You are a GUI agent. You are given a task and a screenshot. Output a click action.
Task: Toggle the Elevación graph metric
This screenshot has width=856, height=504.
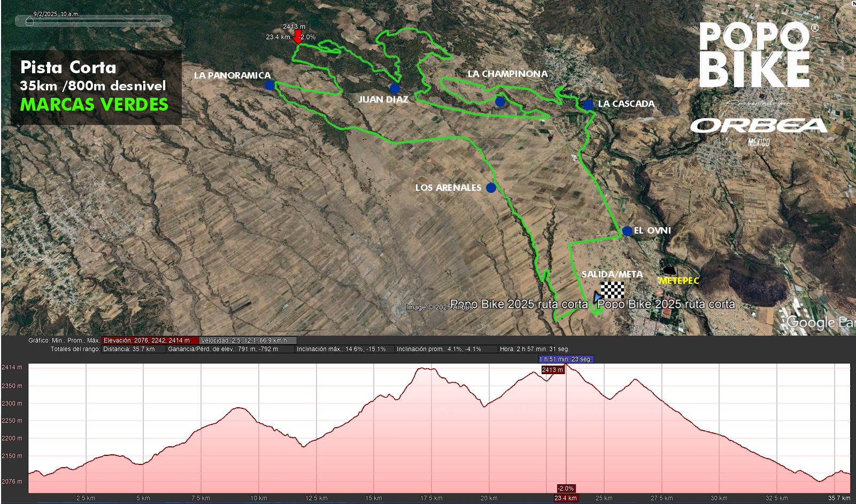[150, 340]
